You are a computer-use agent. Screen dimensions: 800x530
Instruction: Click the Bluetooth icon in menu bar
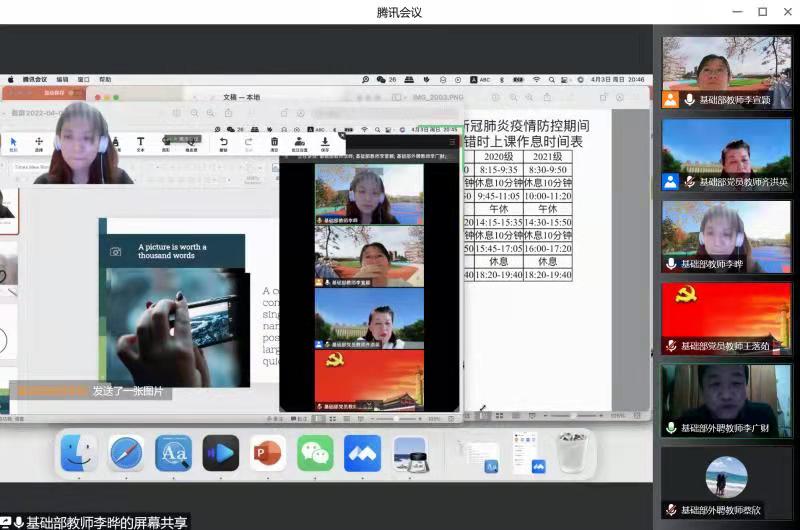[502, 80]
